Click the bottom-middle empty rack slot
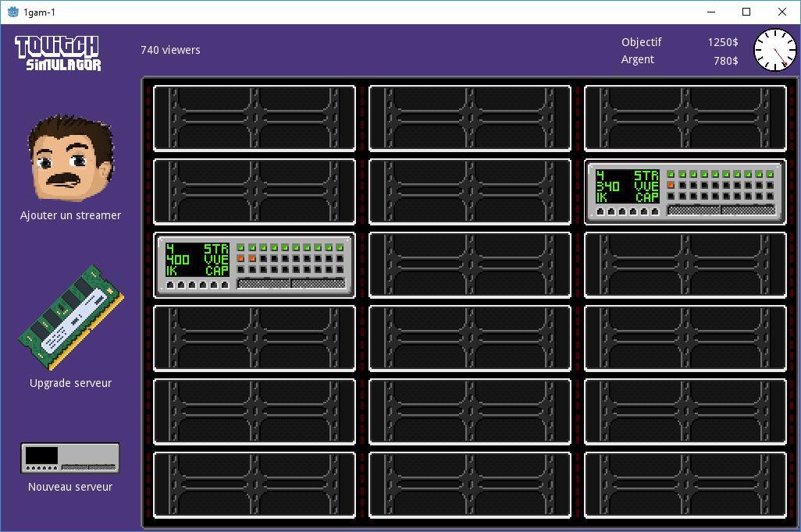 [470, 485]
